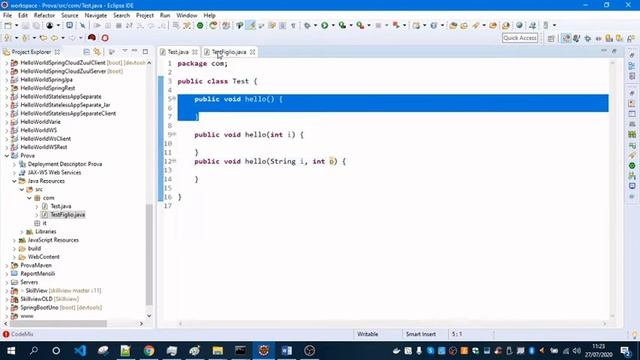Viewport: 640px width, 360px height.
Task: Expand the Libraries node
Action: click(22, 231)
